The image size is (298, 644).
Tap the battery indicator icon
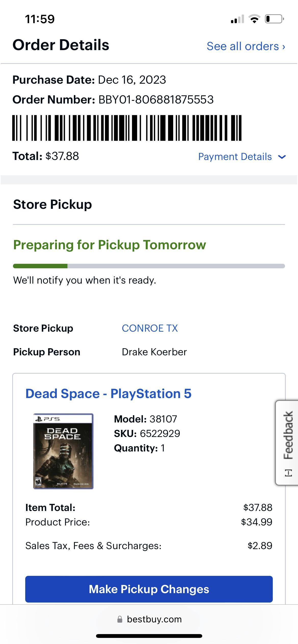tap(274, 19)
